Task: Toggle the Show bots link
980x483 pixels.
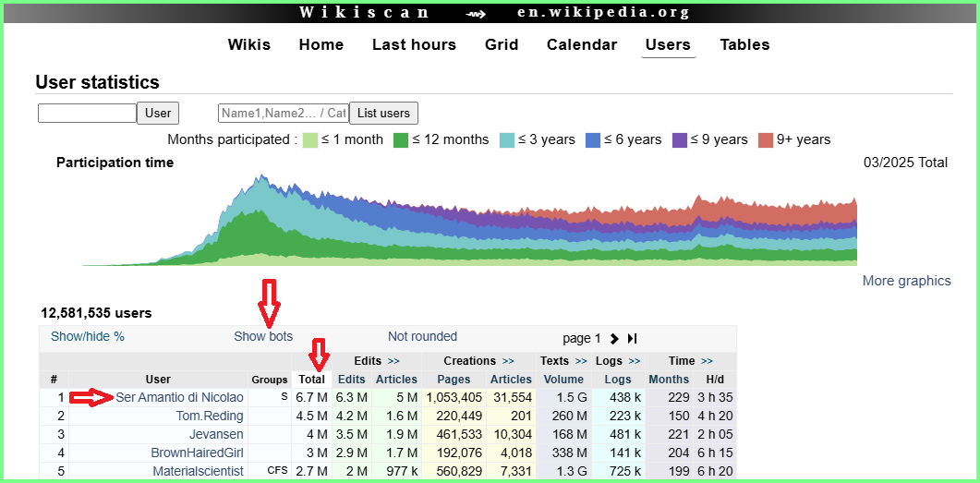Action: point(263,337)
